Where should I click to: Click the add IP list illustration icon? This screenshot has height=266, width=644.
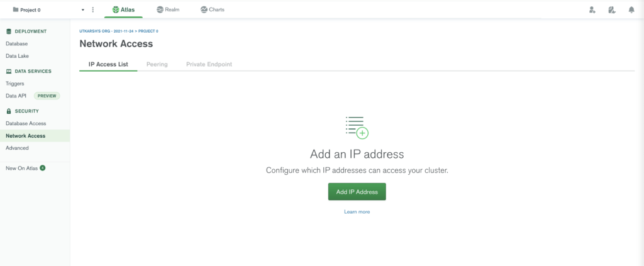coord(357,127)
